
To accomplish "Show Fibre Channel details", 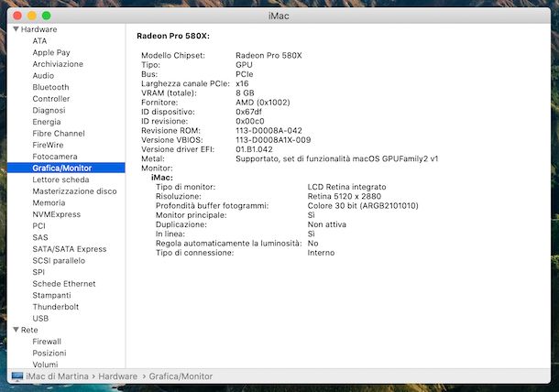I will coord(59,134).
